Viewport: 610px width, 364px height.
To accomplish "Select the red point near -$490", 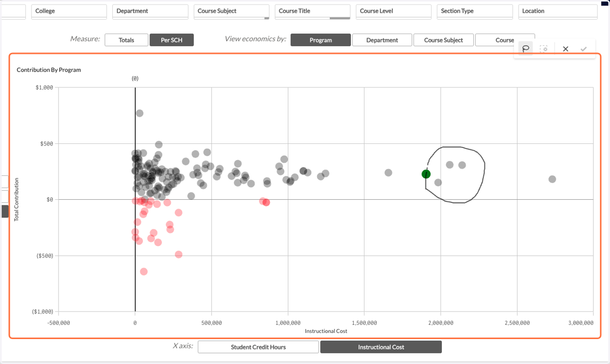I will pos(178,254).
